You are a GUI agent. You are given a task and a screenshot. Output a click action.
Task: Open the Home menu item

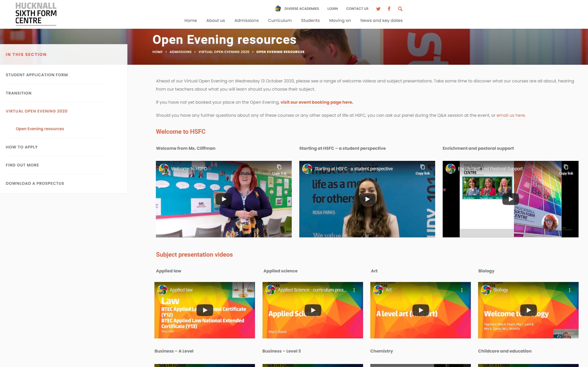point(190,20)
